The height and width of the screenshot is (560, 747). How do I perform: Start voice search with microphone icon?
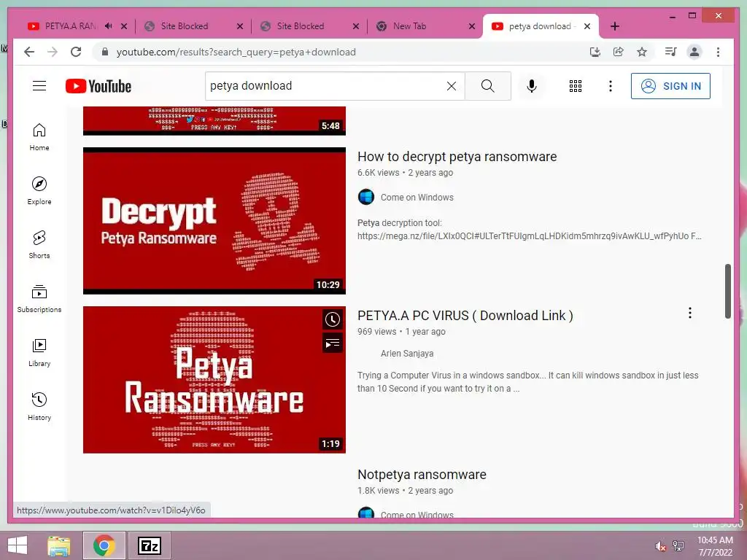point(532,86)
